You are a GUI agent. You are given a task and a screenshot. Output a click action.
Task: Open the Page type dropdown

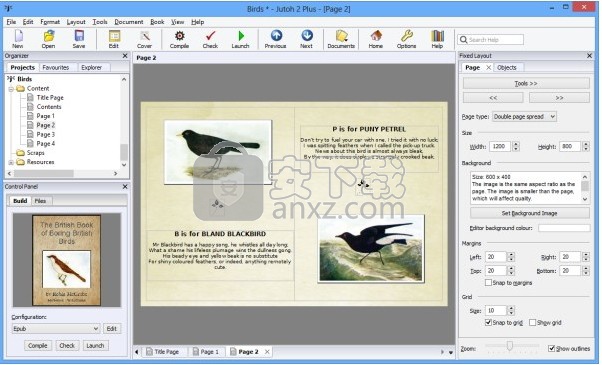point(524,116)
